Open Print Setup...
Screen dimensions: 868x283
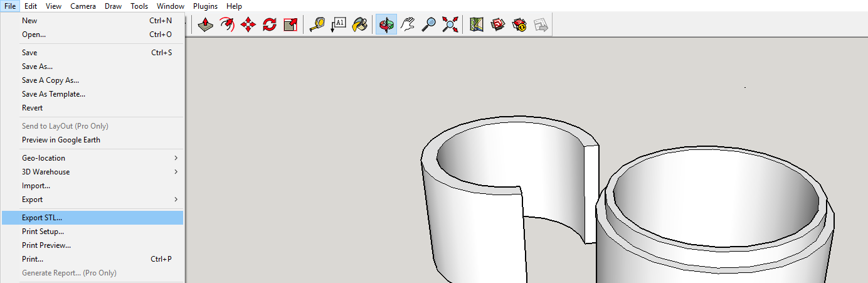coord(93,232)
